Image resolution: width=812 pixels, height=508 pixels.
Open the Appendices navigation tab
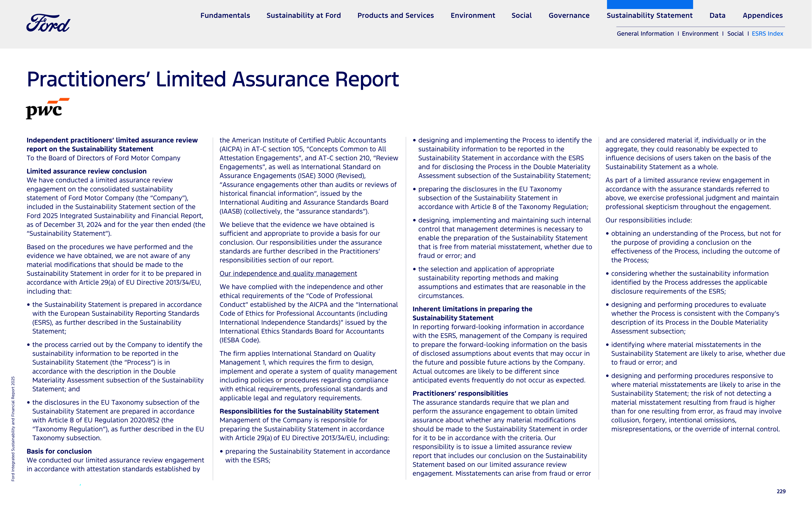pos(763,15)
